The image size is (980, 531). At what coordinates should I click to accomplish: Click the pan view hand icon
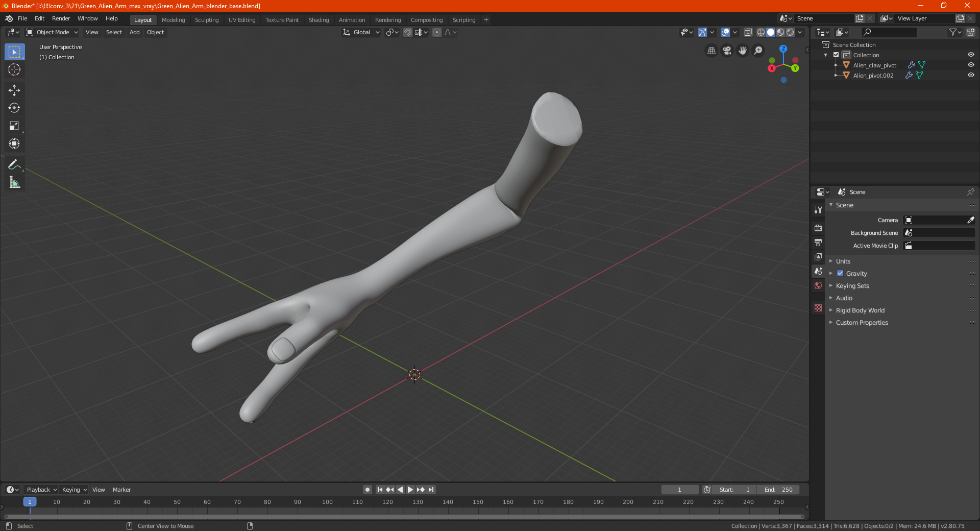click(743, 51)
